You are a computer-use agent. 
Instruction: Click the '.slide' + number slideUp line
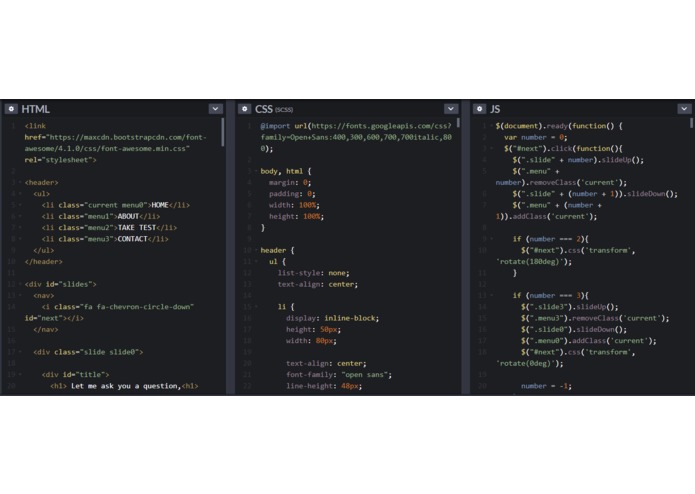point(578,160)
